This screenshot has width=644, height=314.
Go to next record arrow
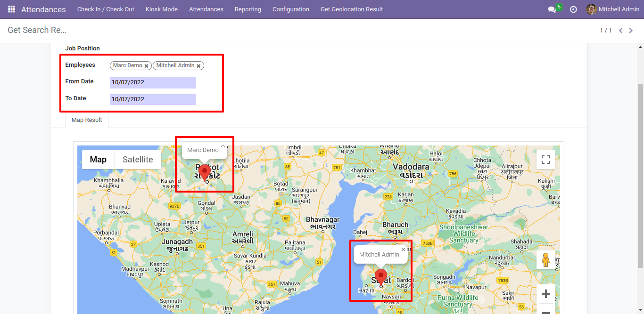tap(631, 31)
